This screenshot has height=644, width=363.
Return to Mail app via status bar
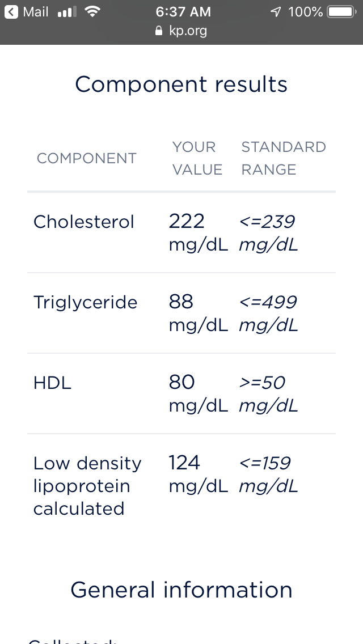pyautogui.click(x=35, y=12)
